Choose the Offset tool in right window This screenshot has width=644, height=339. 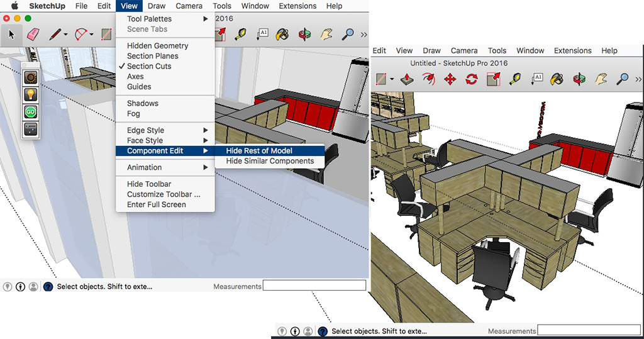(428, 79)
